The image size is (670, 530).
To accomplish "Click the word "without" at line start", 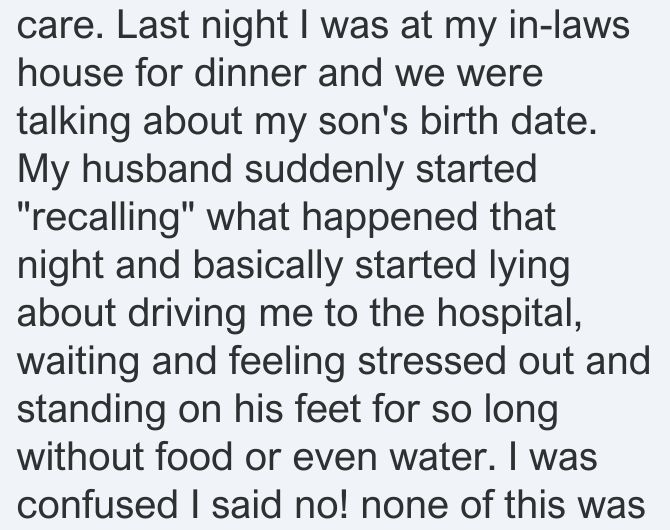I will [x=80, y=456].
